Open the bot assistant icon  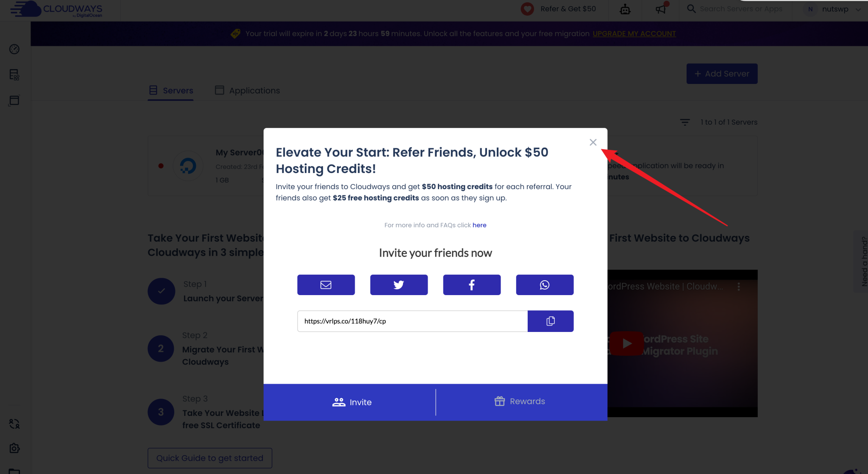(625, 9)
